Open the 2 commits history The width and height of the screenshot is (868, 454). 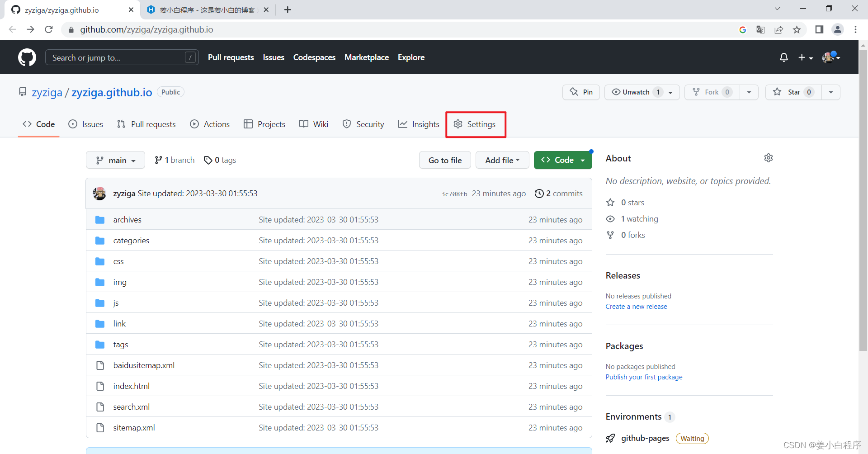pos(559,194)
